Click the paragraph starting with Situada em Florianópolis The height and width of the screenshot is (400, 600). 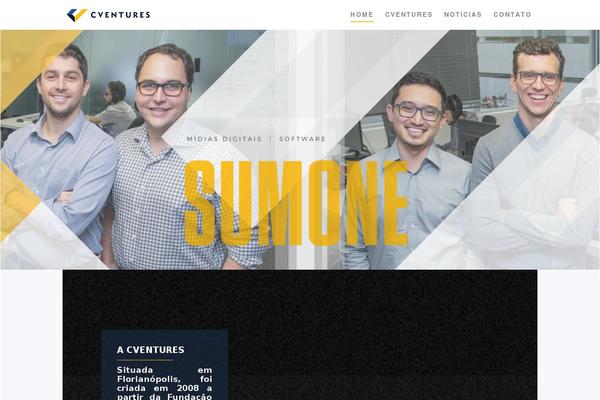click(x=165, y=383)
